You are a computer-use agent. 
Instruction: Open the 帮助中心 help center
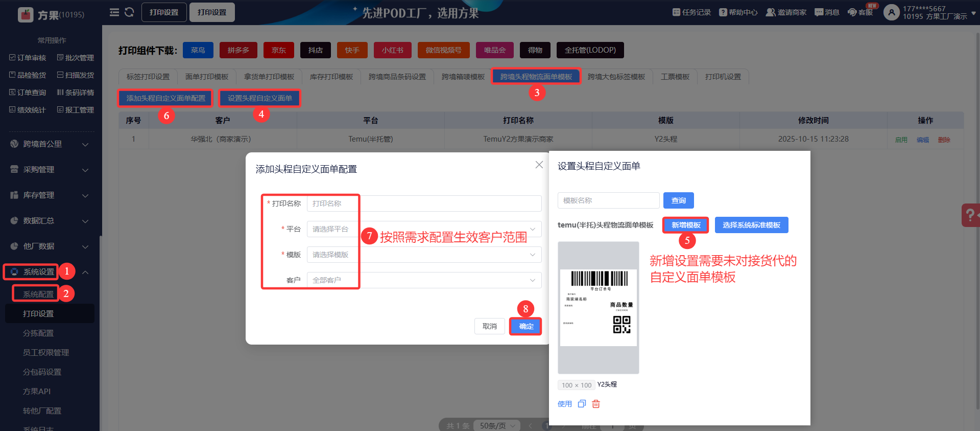[738, 12]
